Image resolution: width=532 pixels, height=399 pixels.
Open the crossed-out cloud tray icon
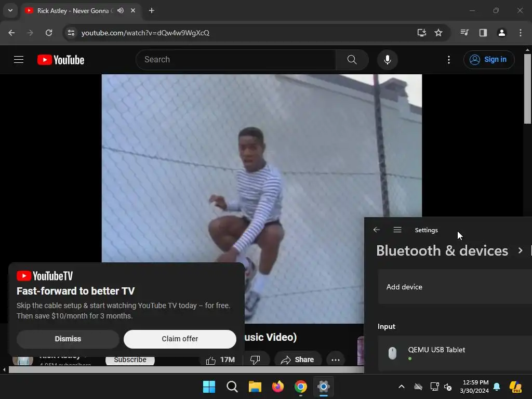(x=418, y=387)
